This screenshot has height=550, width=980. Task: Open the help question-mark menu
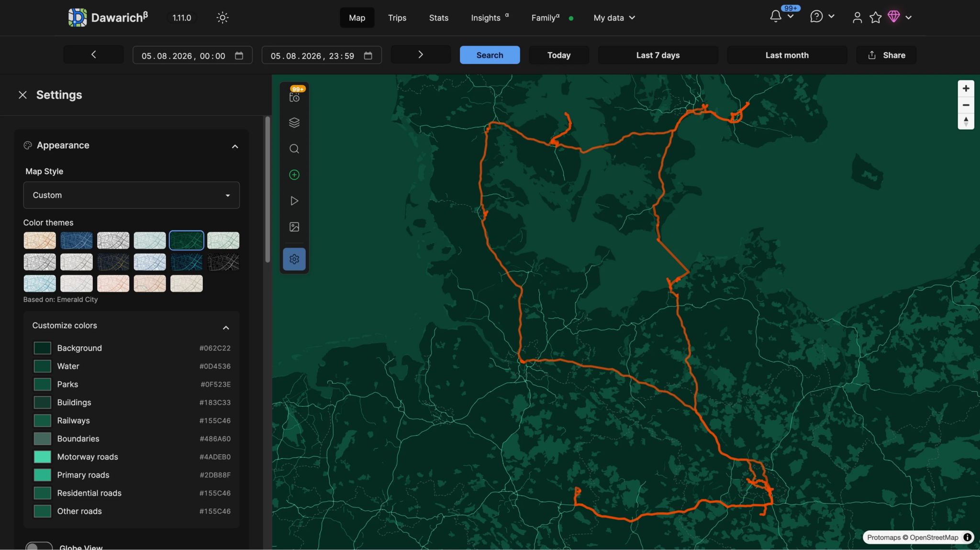pyautogui.click(x=816, y=17)
